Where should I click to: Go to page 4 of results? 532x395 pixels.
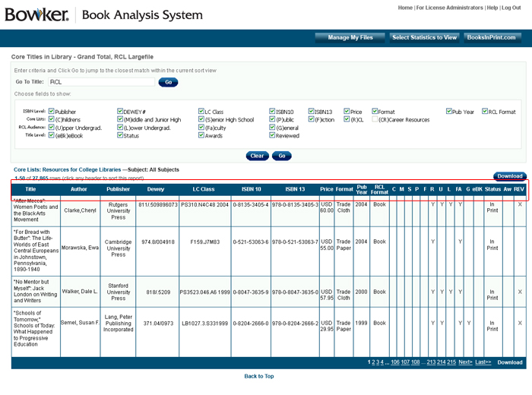(x=382, y=362)
